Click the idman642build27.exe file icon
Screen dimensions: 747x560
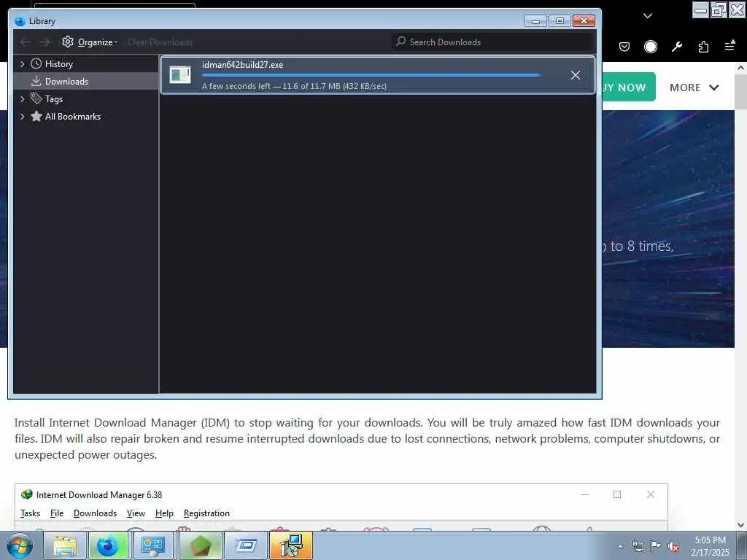180,75
